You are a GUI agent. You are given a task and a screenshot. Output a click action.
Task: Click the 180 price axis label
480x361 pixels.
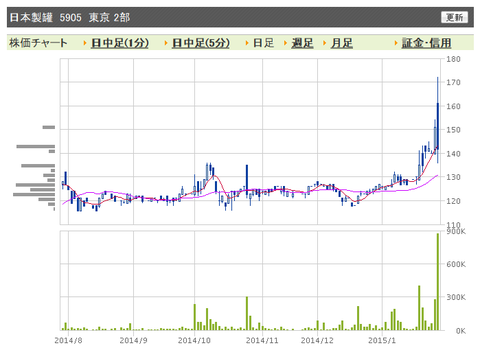(453, 59)
